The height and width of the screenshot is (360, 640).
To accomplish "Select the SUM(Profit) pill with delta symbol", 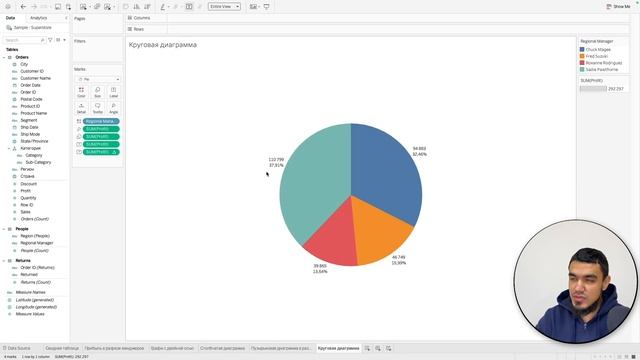I will point(101,152).
